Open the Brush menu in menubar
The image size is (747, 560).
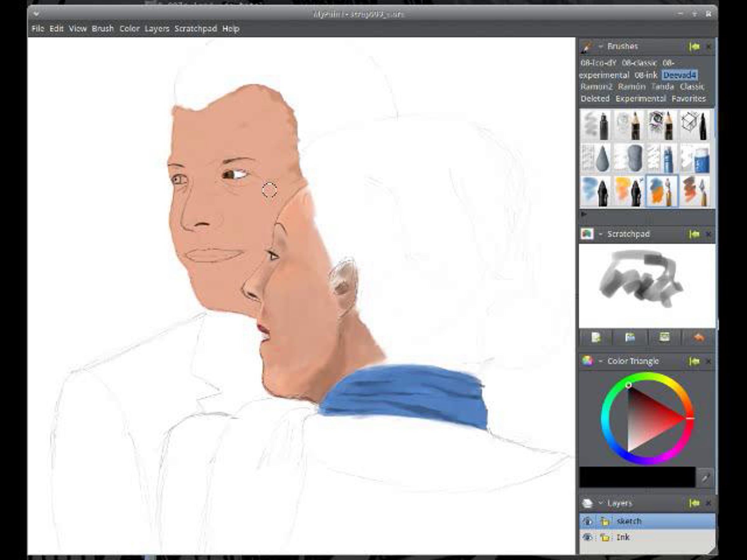point(103,29)
